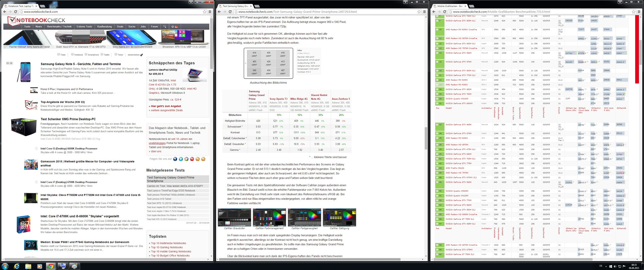Click the magnifier search icon in Notebookcheck navbar
Screen dimensions: 644x270
pos(165,27)
